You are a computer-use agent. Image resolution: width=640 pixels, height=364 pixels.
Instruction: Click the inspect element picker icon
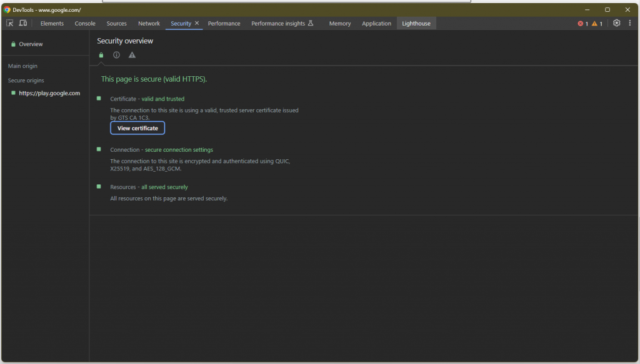coord(10,23)
